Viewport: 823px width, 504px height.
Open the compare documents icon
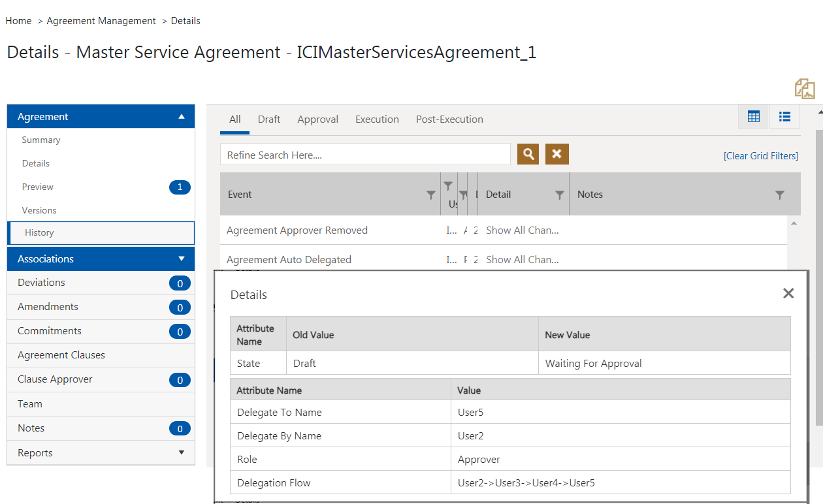click(805, 89)
